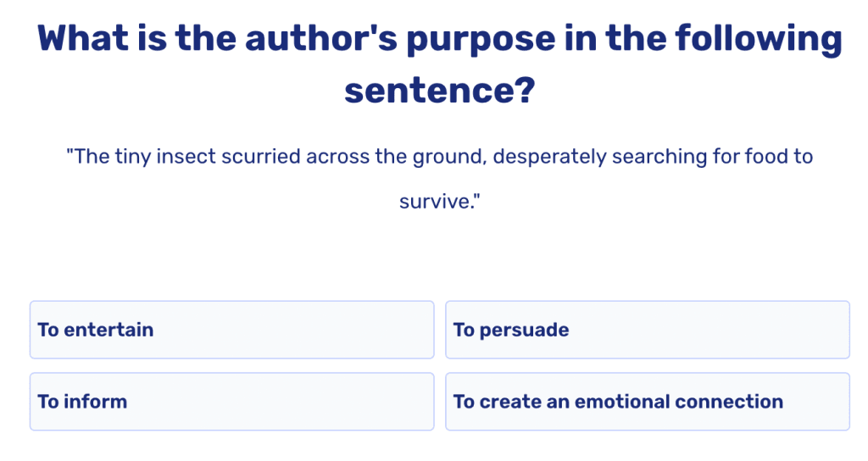
Task: Choose the "To persuade" answer
Action: pyautogui.click(x=647, y=330)
